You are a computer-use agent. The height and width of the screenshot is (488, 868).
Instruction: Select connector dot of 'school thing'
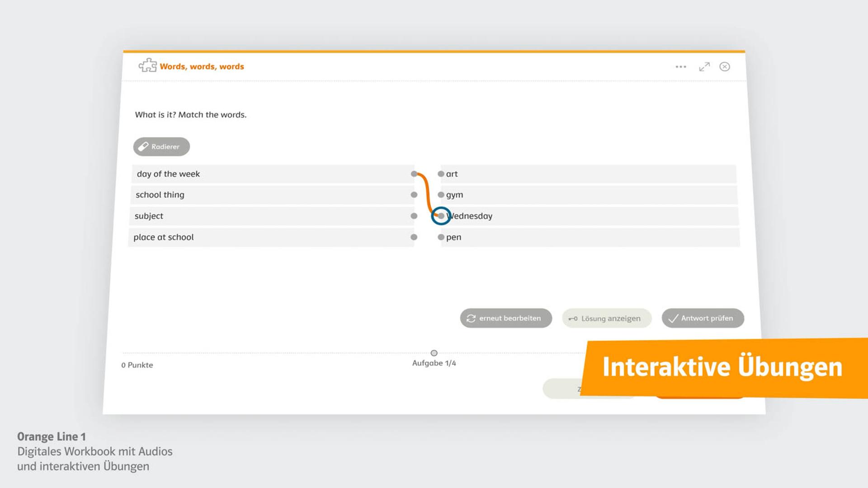414,195
